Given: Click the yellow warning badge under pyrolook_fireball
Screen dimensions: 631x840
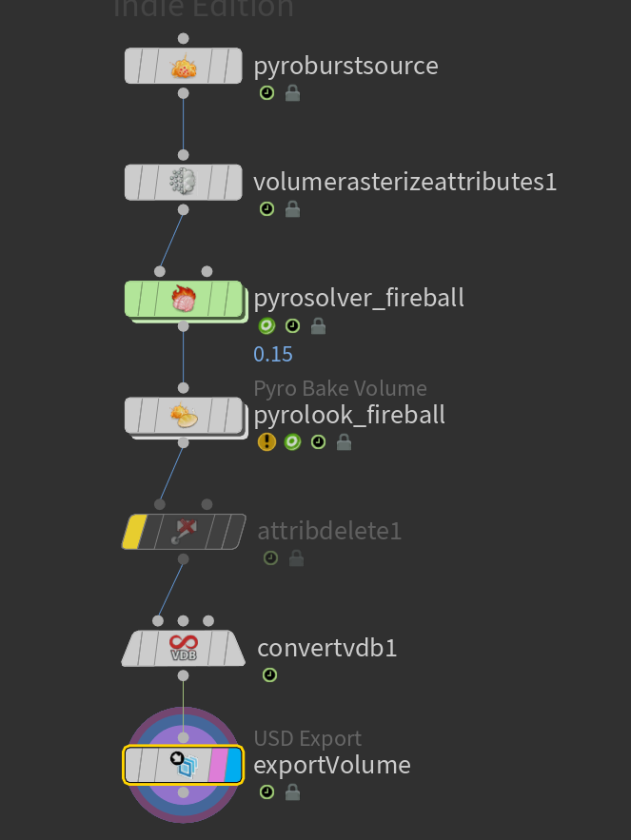Looking at the screenshot, I should coord(266,442).
